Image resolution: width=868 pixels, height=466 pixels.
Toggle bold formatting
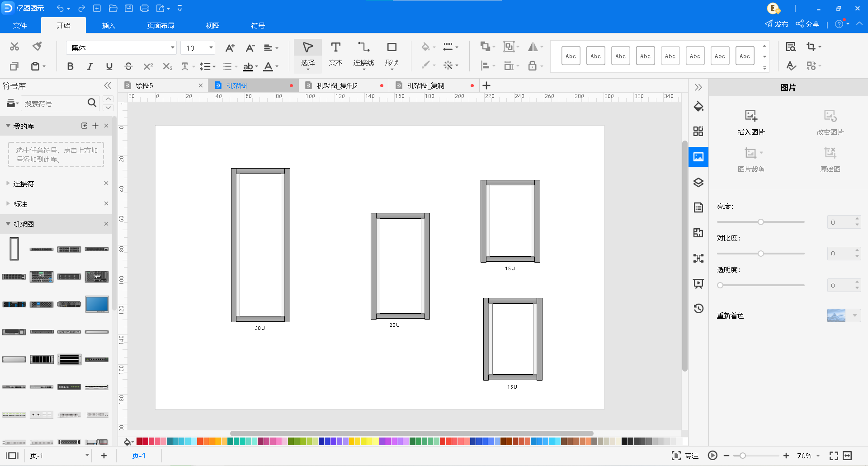tap(70, 66)
